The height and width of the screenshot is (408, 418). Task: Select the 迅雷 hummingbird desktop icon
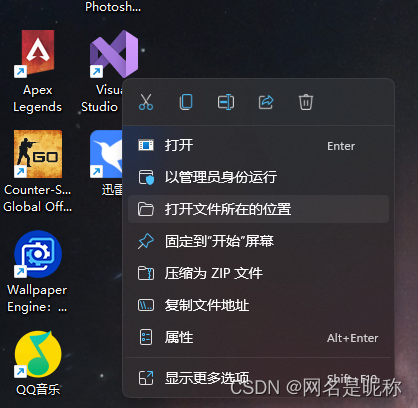tap(106, 154)
